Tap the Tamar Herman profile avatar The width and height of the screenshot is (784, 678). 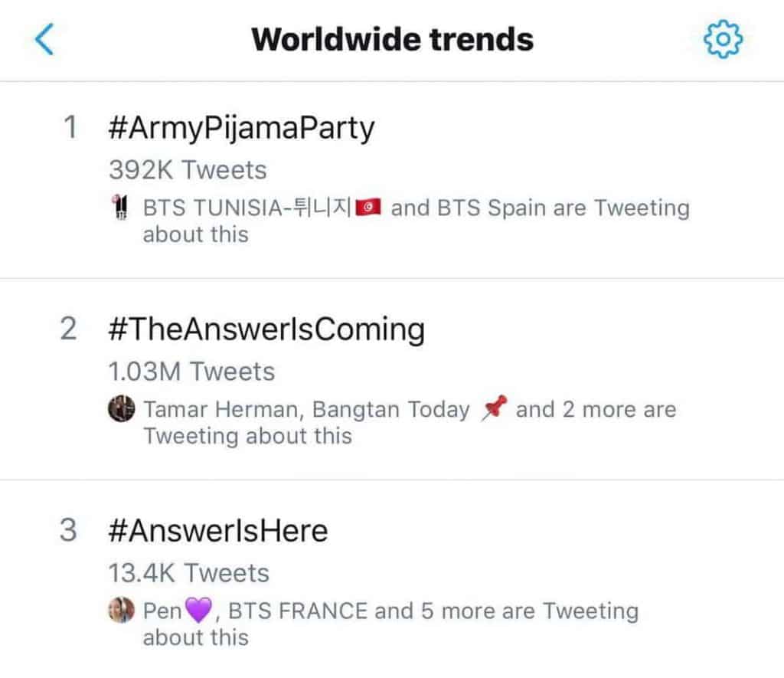point(122,409)
